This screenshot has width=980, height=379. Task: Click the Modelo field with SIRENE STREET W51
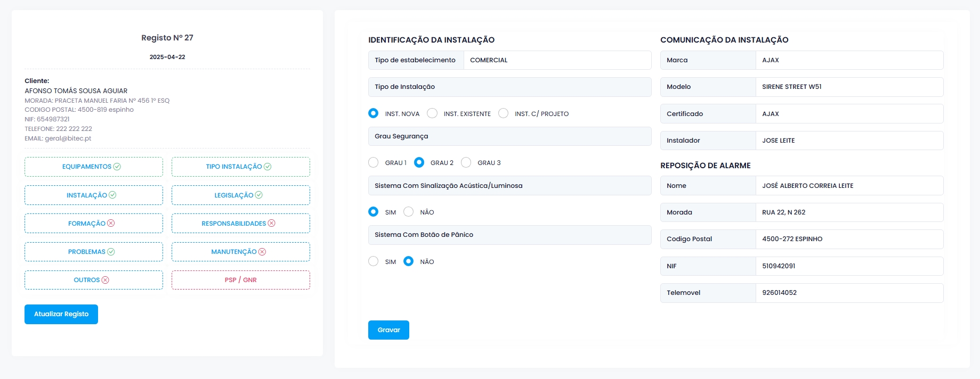click(x=849, y=87)
